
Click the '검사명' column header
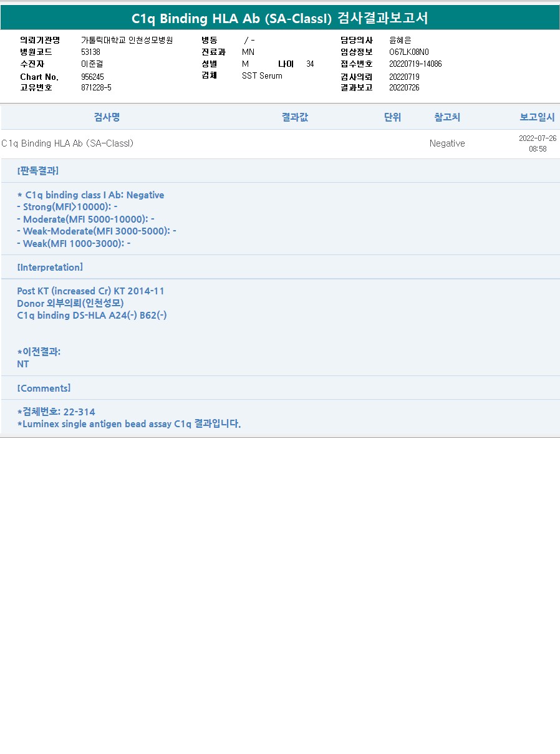107,117
